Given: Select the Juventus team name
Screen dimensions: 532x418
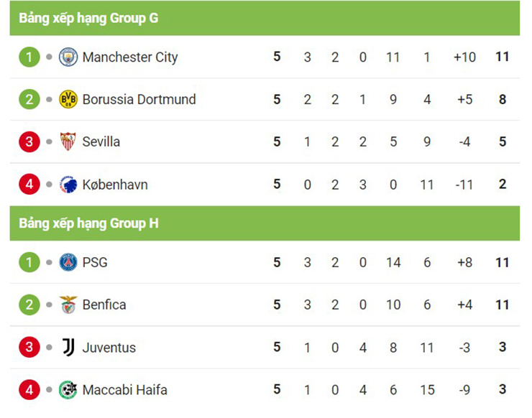Looking at the screenshot, I should point(109,348).
